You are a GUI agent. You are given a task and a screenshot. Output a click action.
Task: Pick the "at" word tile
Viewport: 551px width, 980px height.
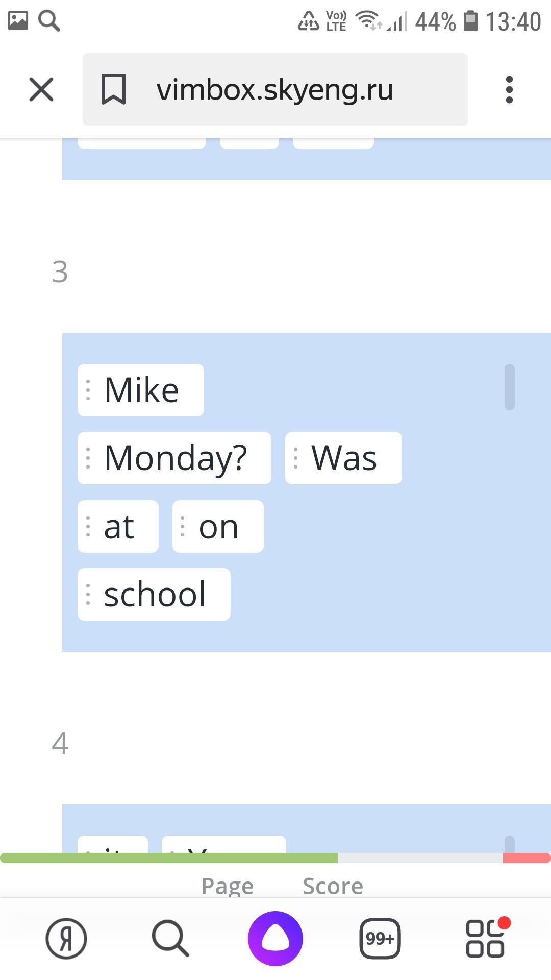pyautogui.click(x=118, y=527)
